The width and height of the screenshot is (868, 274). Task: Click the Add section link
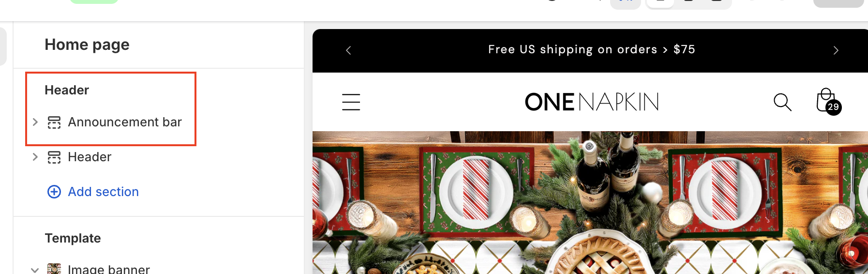(x=103, y=192)
